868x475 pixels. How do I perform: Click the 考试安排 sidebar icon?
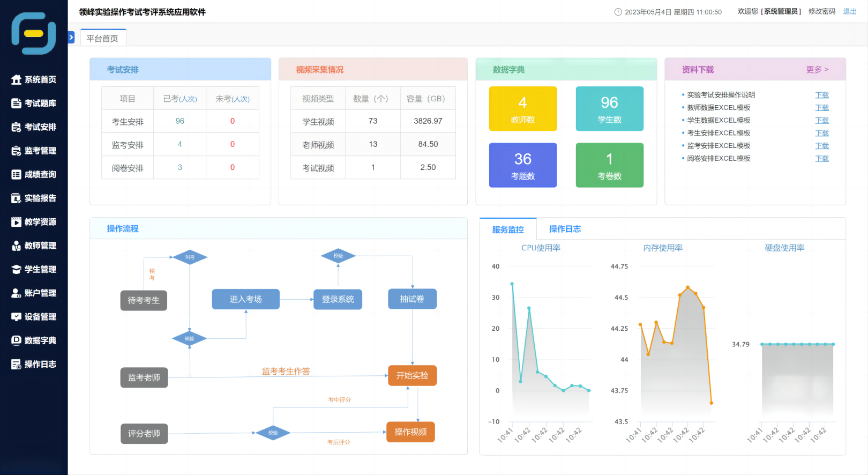pyautogui.click(x=16, y=127)
